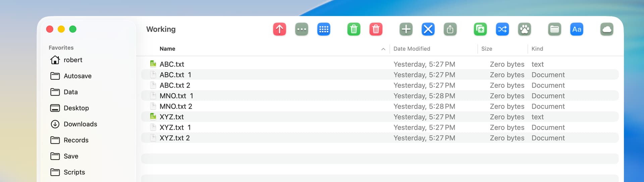Click the gray cloud toolbar icon
Screen dimensions: 644x182
tap(606, 29)
